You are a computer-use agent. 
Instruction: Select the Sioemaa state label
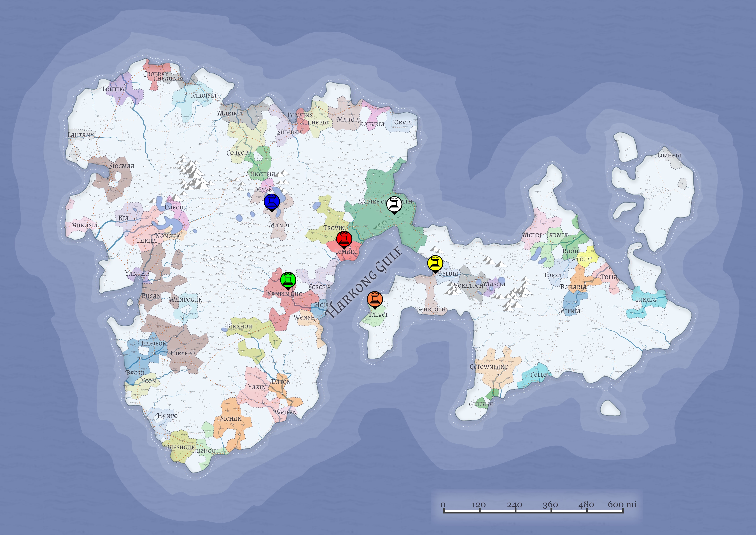click(122, 166)
